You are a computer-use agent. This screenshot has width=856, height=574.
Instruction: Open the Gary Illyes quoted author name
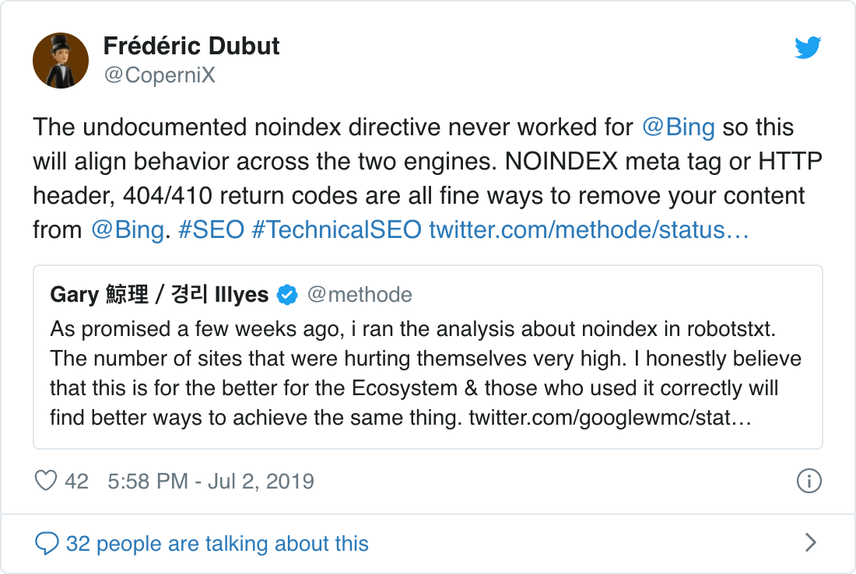159,295
